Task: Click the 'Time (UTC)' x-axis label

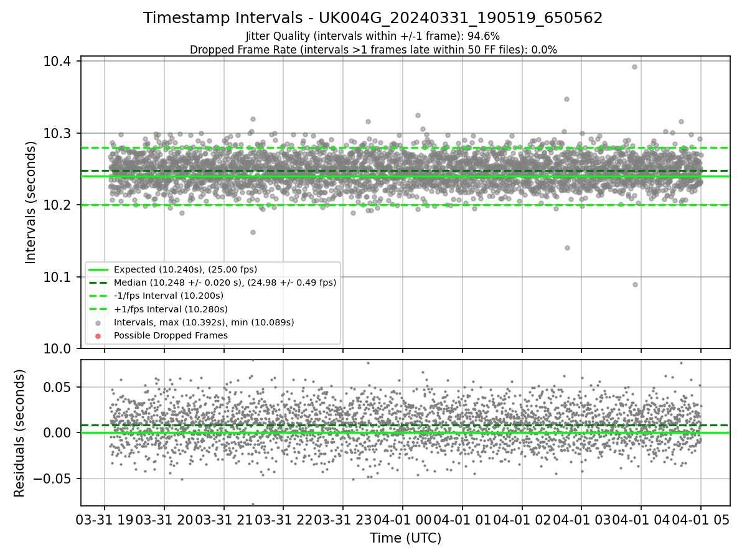Action: (x=405, y=538)
